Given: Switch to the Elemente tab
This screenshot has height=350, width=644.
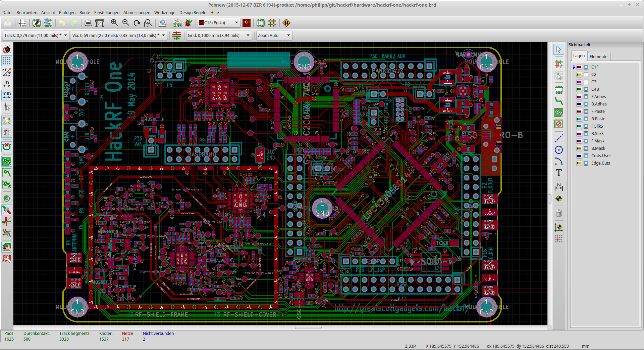Looking at the screenshot, I should [599, 56].
